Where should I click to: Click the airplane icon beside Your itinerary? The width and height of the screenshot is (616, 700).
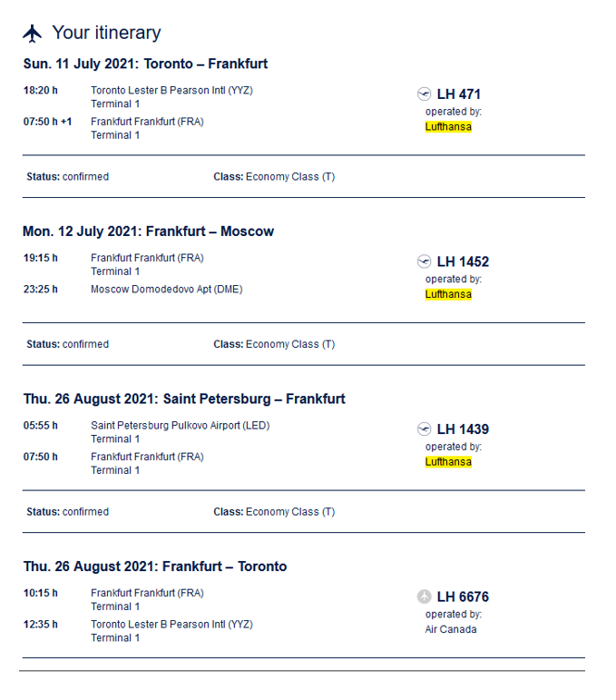click(x=33, y=34)
